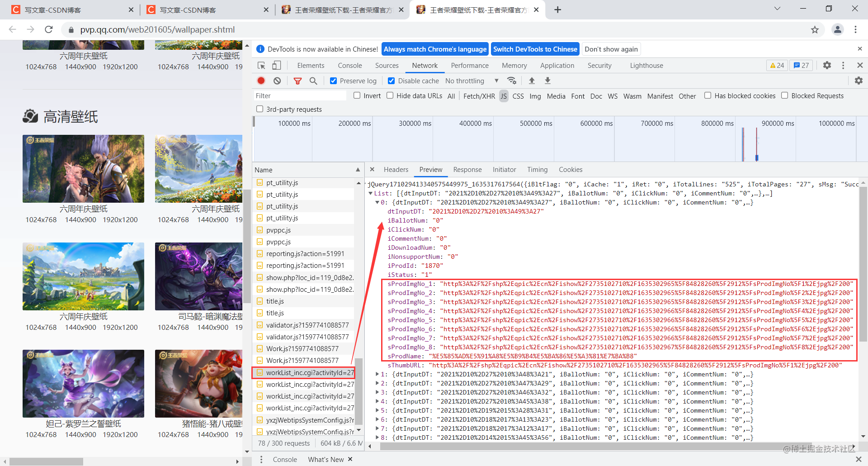Image resolution: width=868 pixels, height=466 pixels.
Task: Stop recording network log
Action: coord(261,81)
